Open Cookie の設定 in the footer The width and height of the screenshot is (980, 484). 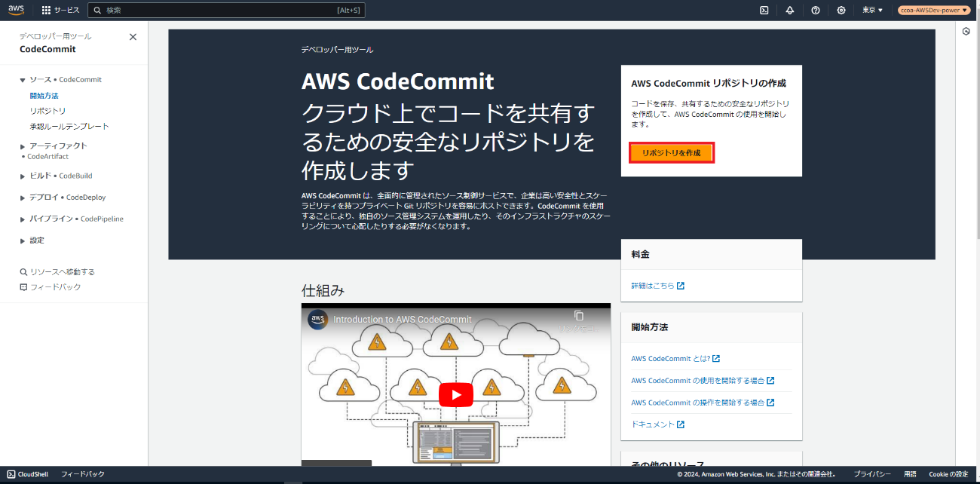[948, 474]
